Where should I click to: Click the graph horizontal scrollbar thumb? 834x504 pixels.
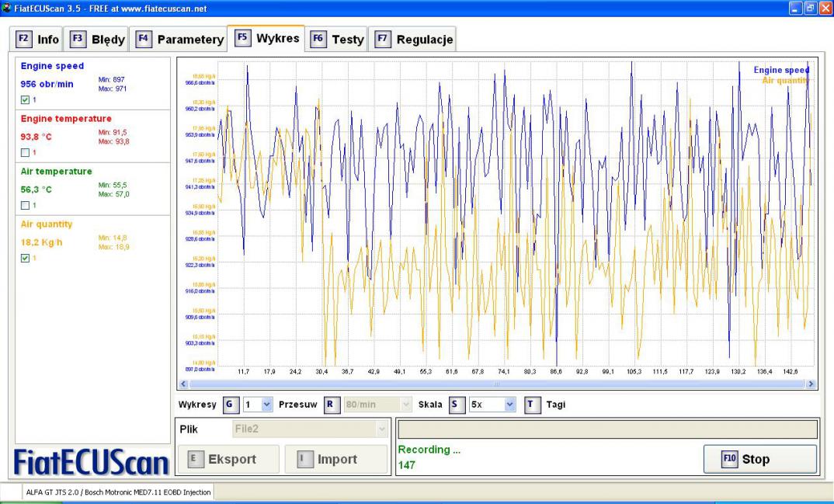[497, 384]
